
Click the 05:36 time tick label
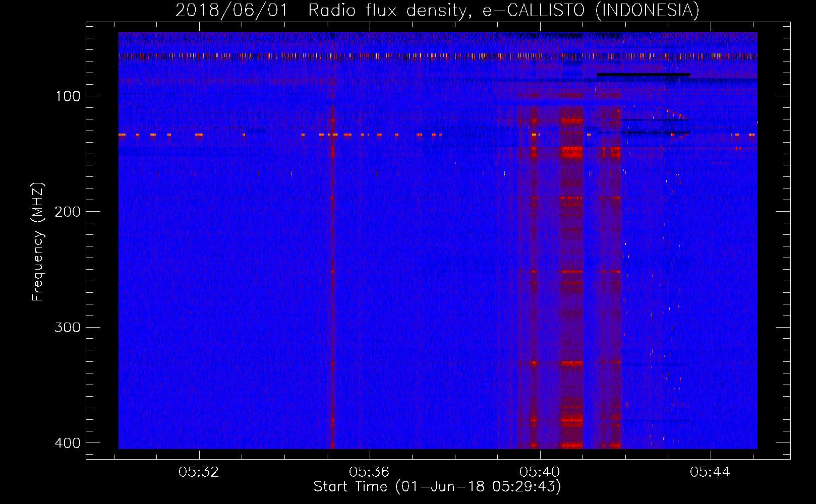click(x=369, y=472)
